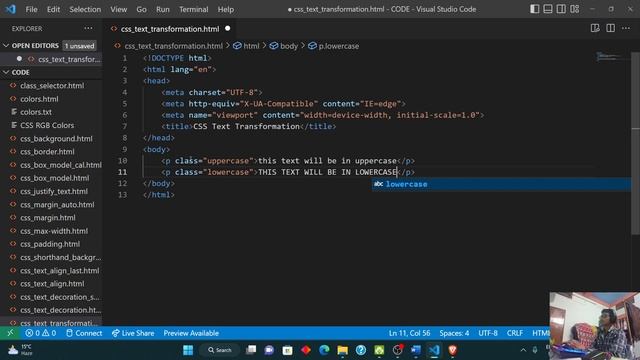The width and height of the screenshot is (640, 360).
Task: Open the Help menu
Action: click(226, 9)
